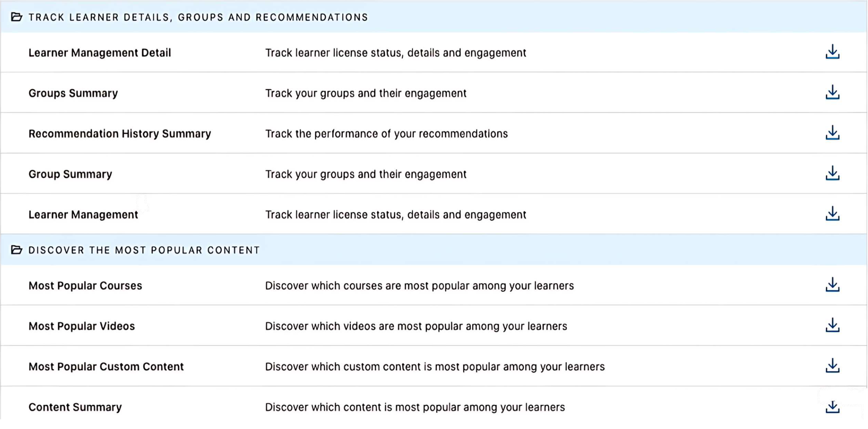Open the Most Popular Videos report
This screenshot has height=429, width=868.
[x=82, y=326]
